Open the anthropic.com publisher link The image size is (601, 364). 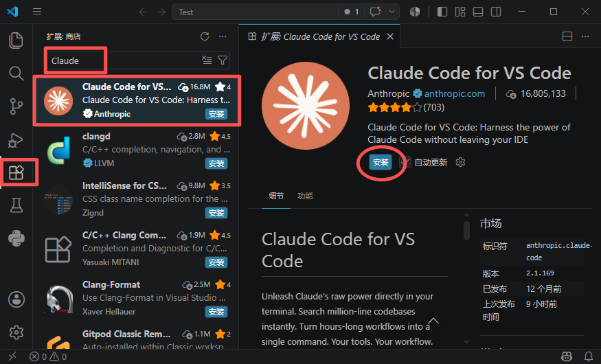point(455,93)
